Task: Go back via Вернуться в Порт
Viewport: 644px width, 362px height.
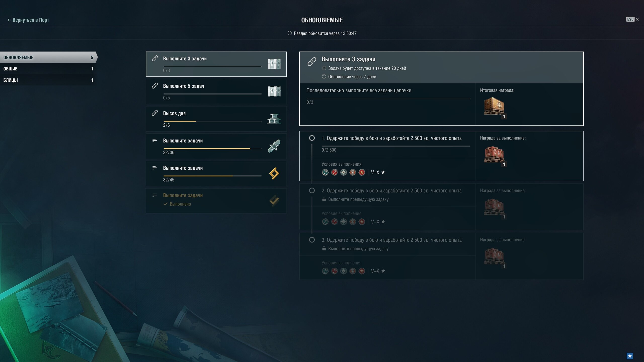Action: (x=28, y=20)
